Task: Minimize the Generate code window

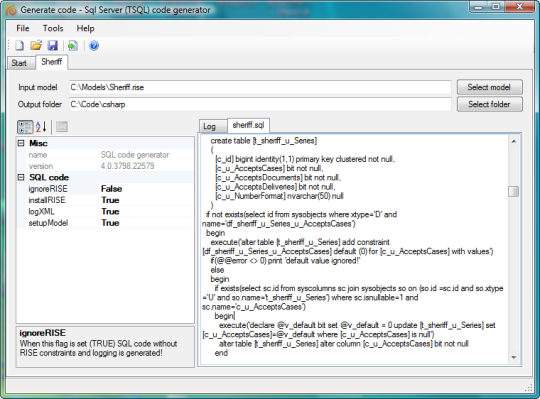Action: pyautogui.click(x=478, y=7)
